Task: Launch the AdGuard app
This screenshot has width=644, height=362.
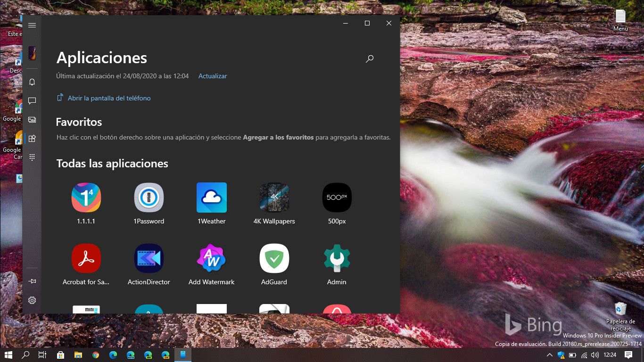Action: pyautogui.click(x=274, y=264)
